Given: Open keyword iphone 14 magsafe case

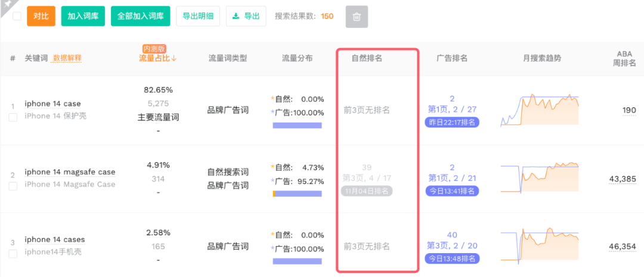Looking at the screenshot, I should [70, 172].
